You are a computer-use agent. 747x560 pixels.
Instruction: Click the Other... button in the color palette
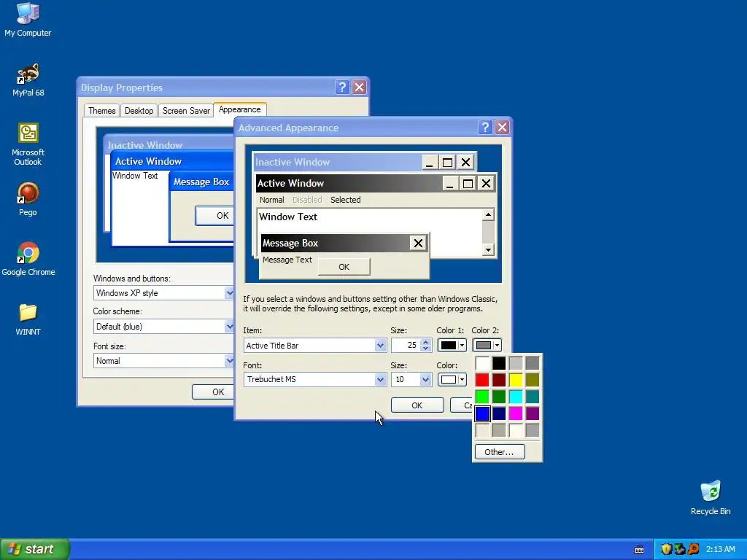tap(499, 452)
